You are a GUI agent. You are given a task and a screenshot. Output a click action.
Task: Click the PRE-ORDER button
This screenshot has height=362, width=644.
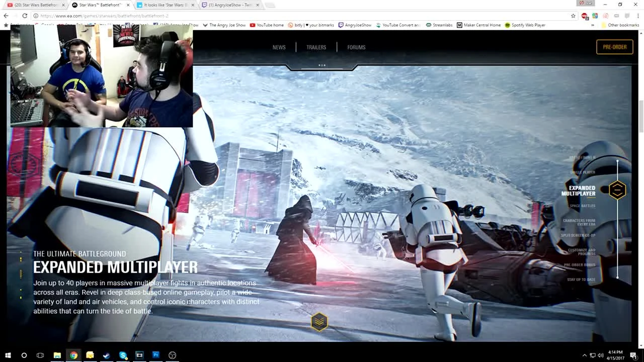coord(614,47)
